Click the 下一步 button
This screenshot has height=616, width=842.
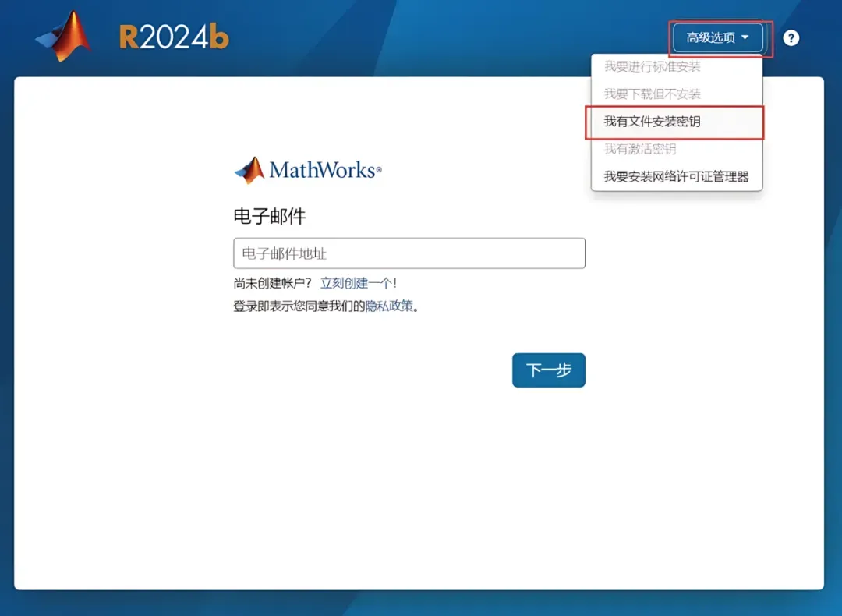coord(548,370)
